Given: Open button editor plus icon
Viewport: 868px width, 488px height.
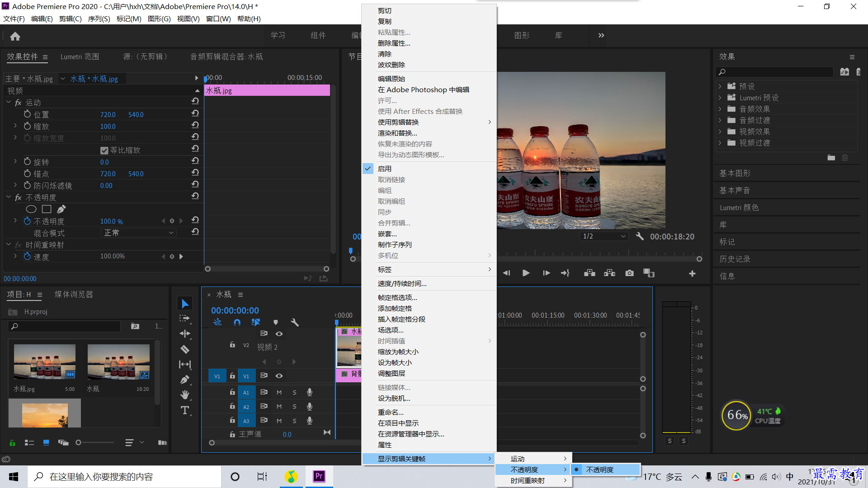Looking at the screenshot, I should point(692,273).
